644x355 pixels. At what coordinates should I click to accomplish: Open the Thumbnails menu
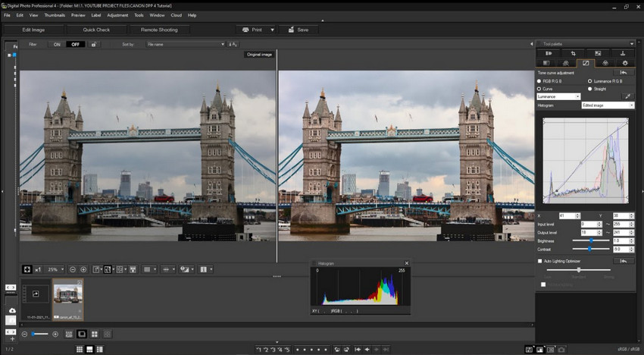(x=55, y=15)
